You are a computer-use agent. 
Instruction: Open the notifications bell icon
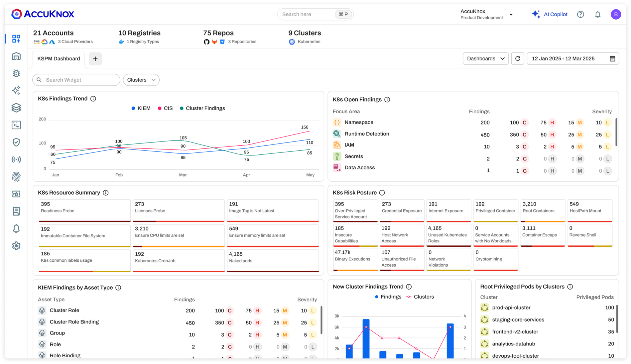(x=597, y=14)
